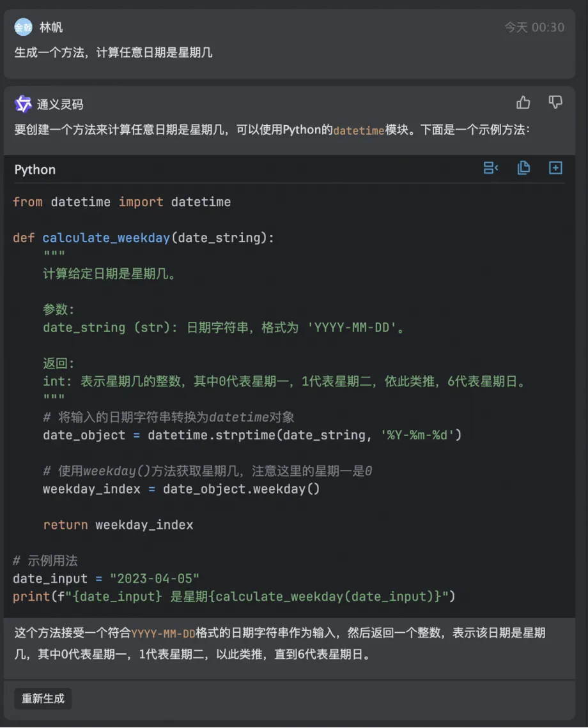Image resolution: width=588 pixels, height=728 pixels.
Task: Click the date_input assignment line
Action: point(106,579)
